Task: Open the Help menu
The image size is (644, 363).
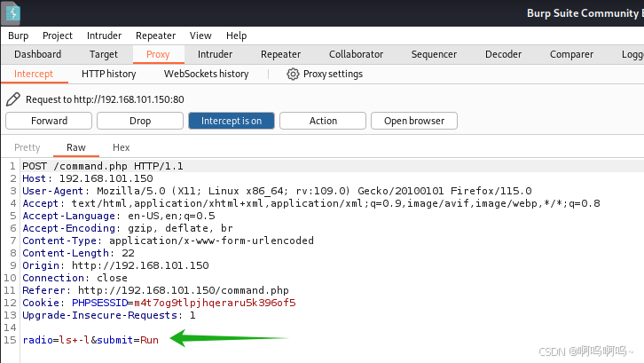Action: [236, 36]
